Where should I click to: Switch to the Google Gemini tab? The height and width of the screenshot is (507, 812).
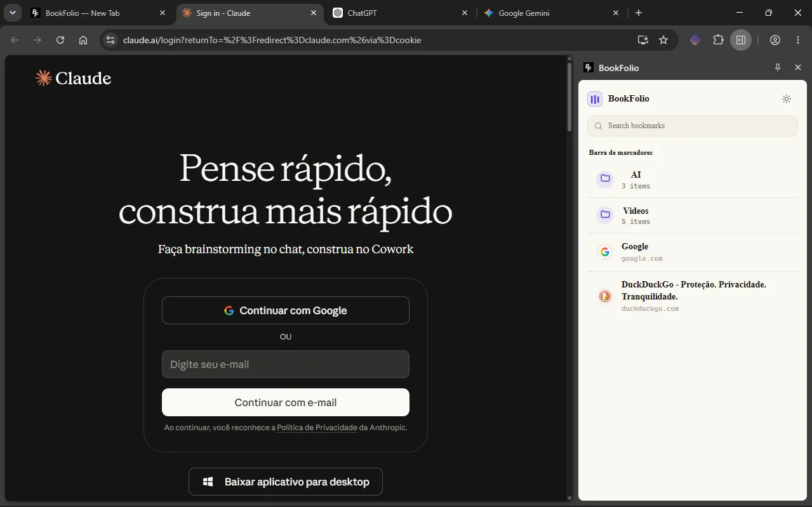coord(552,13)
